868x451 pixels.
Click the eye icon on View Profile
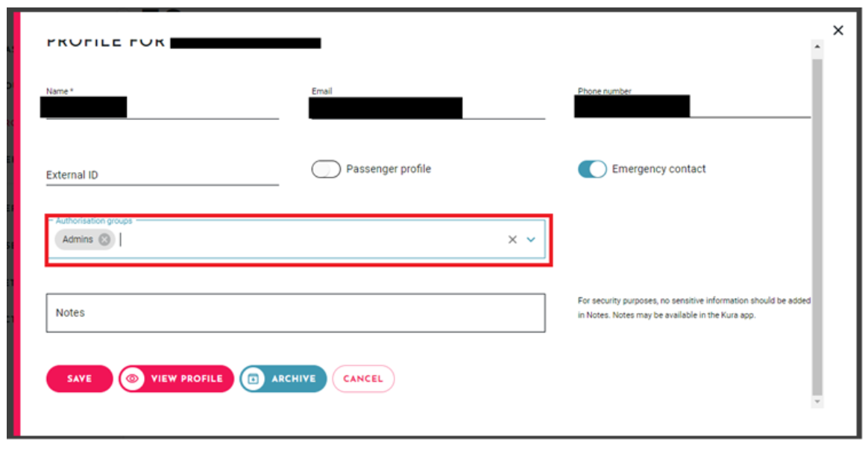tap(132, 379)
